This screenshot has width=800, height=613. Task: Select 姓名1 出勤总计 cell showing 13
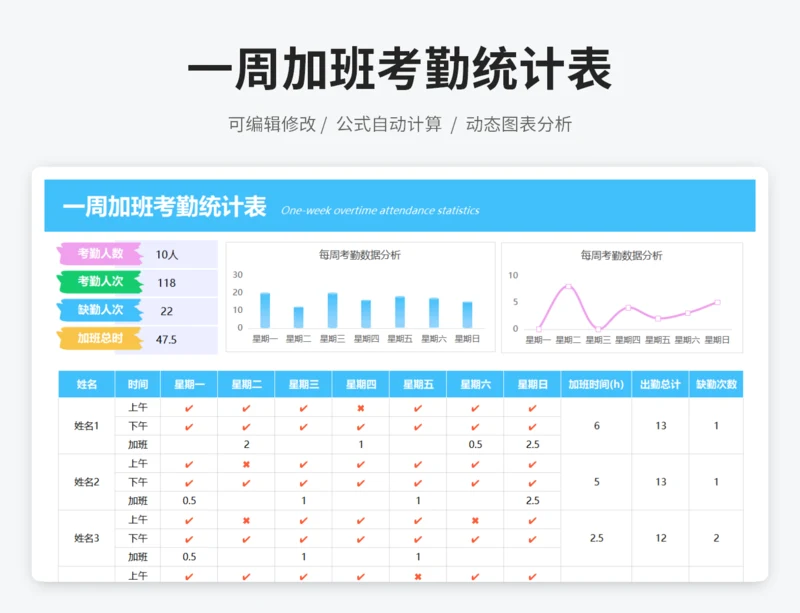coord(660,426)
